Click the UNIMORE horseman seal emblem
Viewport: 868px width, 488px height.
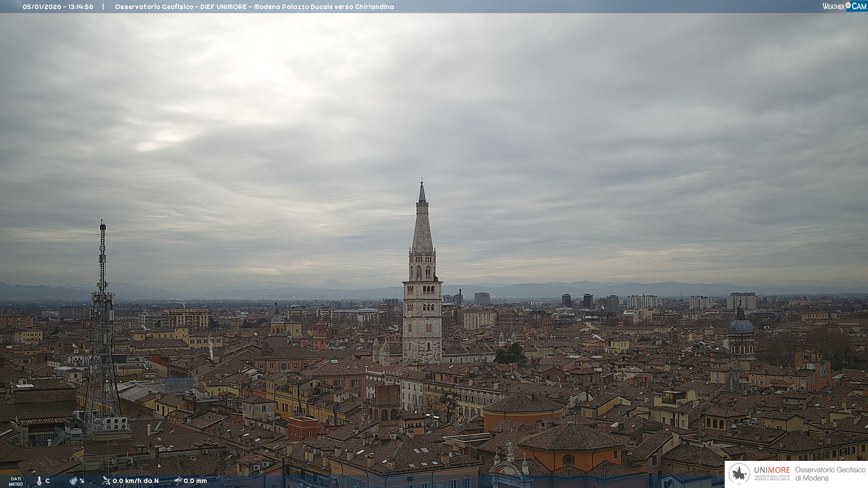click(x=740, y=474)
